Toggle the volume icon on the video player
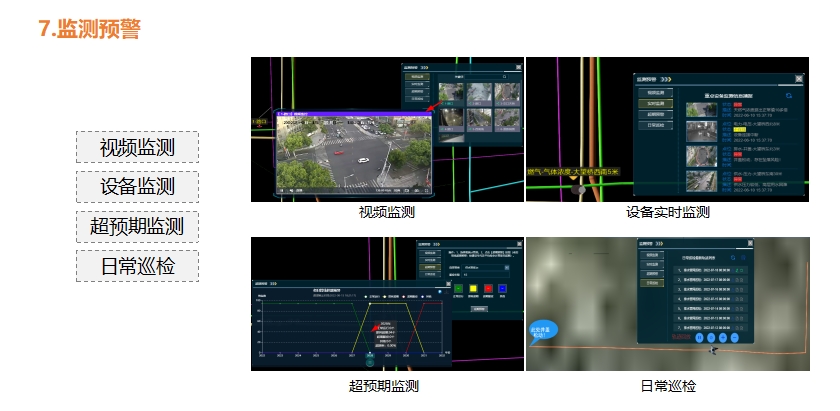Screen dimensions: 840x411 coord(291,190)
